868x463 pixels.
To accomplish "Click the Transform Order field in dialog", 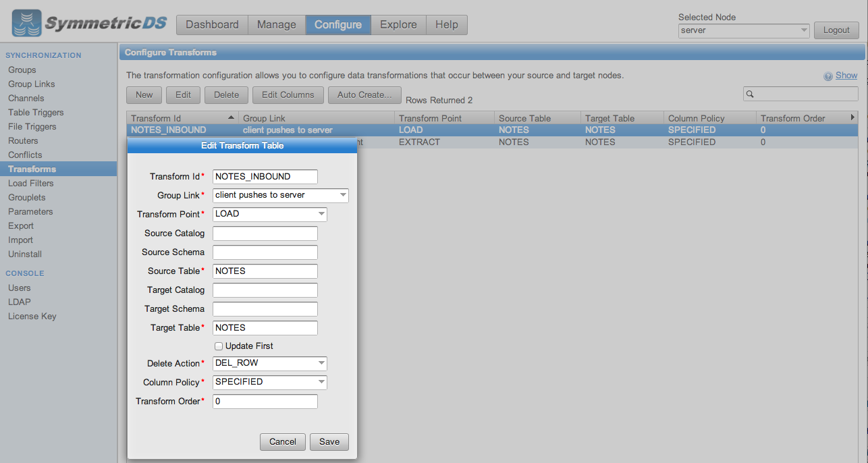I will click(265, 402).
